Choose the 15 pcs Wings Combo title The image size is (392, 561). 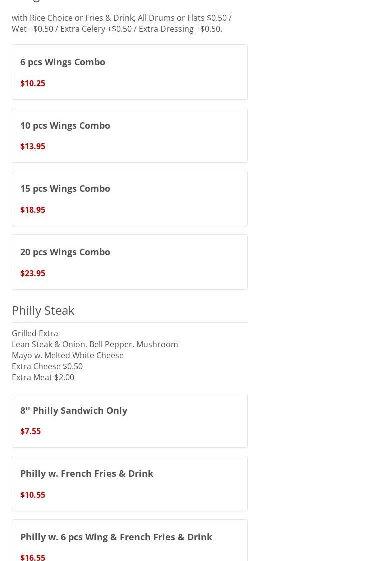[x=65, y=188]
